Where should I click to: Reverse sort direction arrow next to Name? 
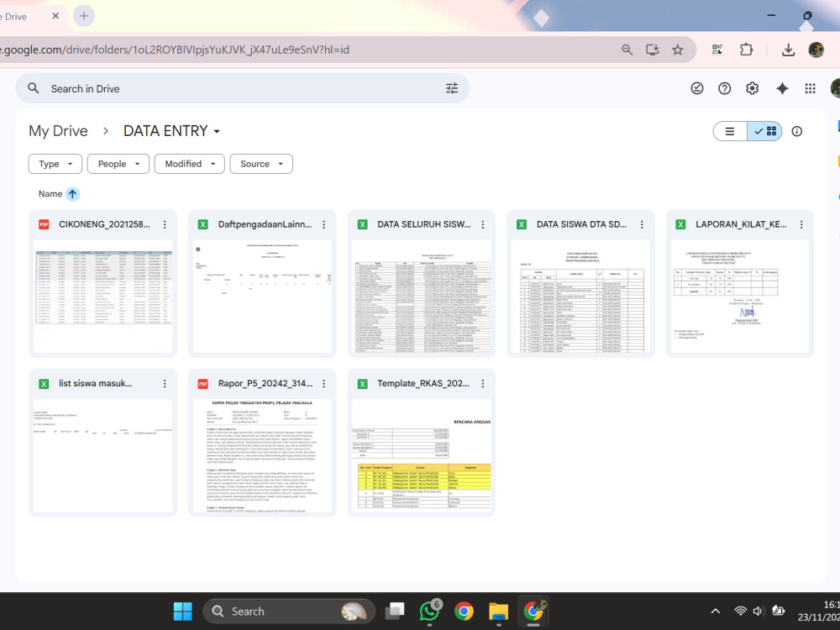pos(72,194)
